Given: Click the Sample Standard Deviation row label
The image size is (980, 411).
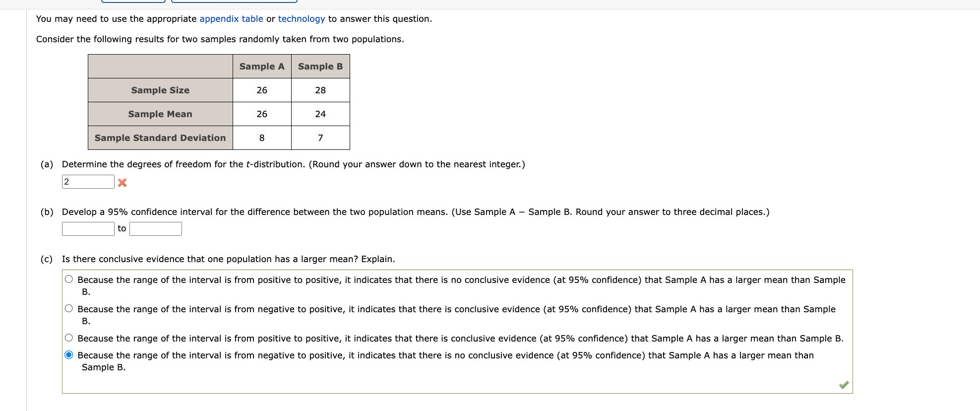Looking at the screenshot, I should [160, 137].
